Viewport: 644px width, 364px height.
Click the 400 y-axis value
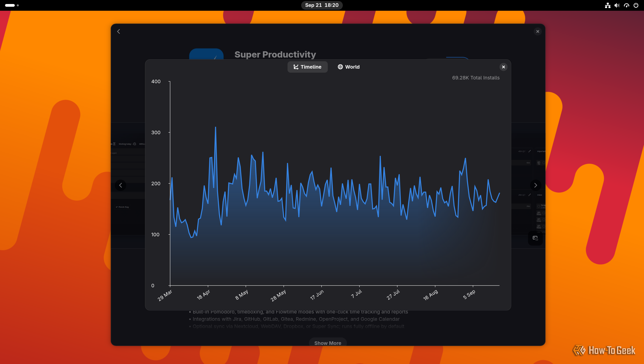(x=156, y=81)
